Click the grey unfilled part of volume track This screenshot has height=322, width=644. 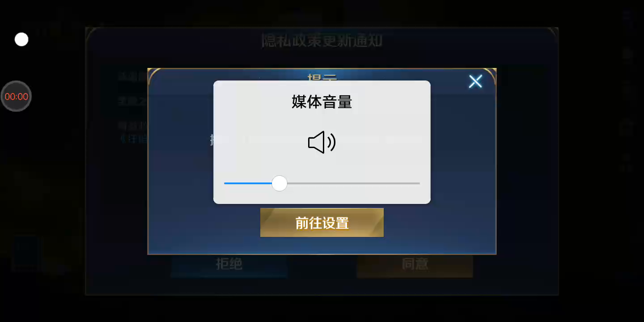(353, 183)
